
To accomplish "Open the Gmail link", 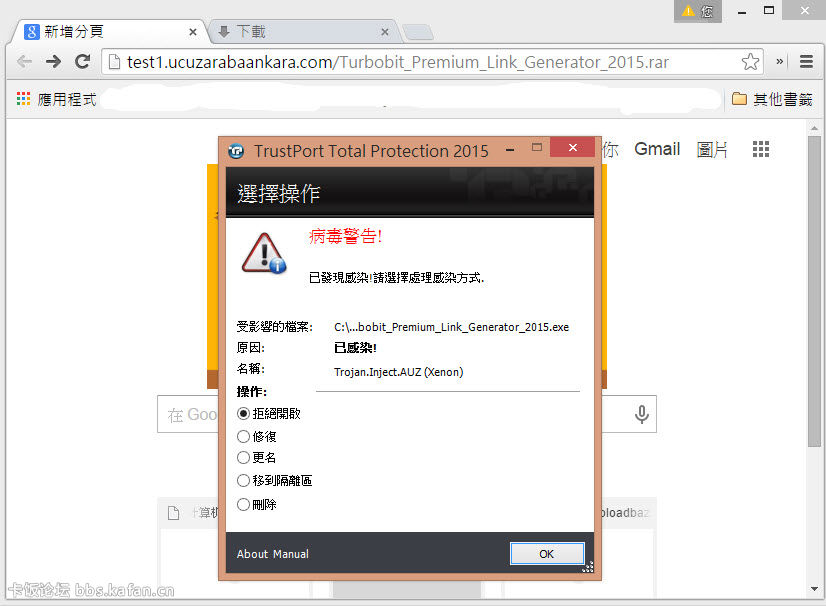I will point(657,149).
